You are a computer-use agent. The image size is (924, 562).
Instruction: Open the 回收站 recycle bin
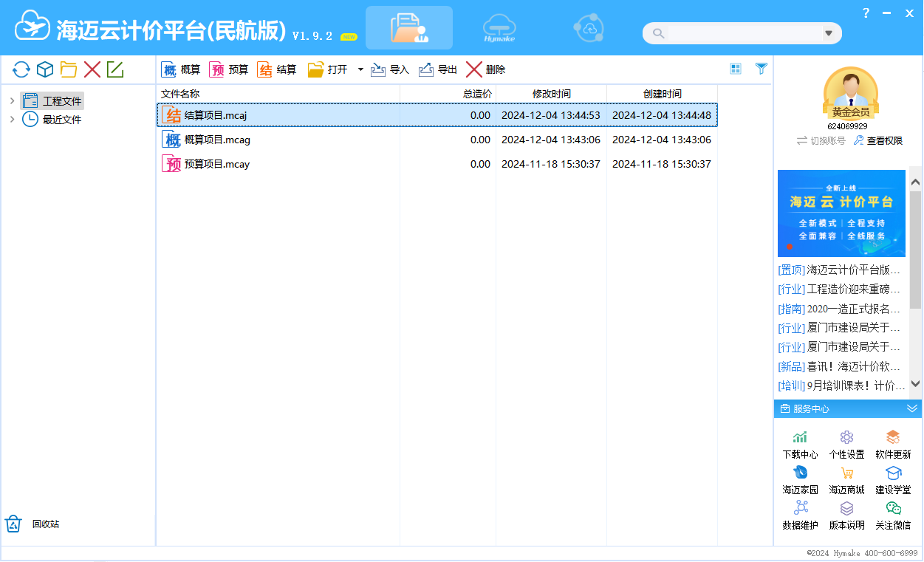[32, 524]
